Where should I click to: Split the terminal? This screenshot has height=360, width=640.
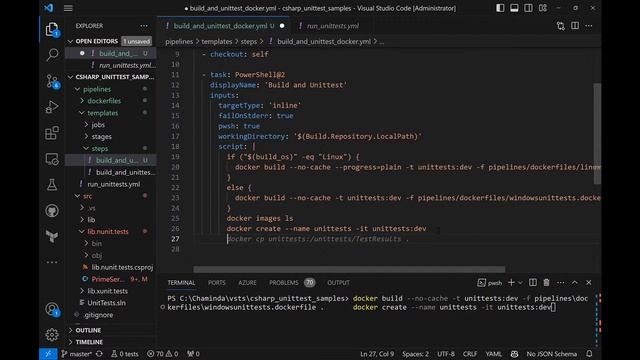click(533, 282)
